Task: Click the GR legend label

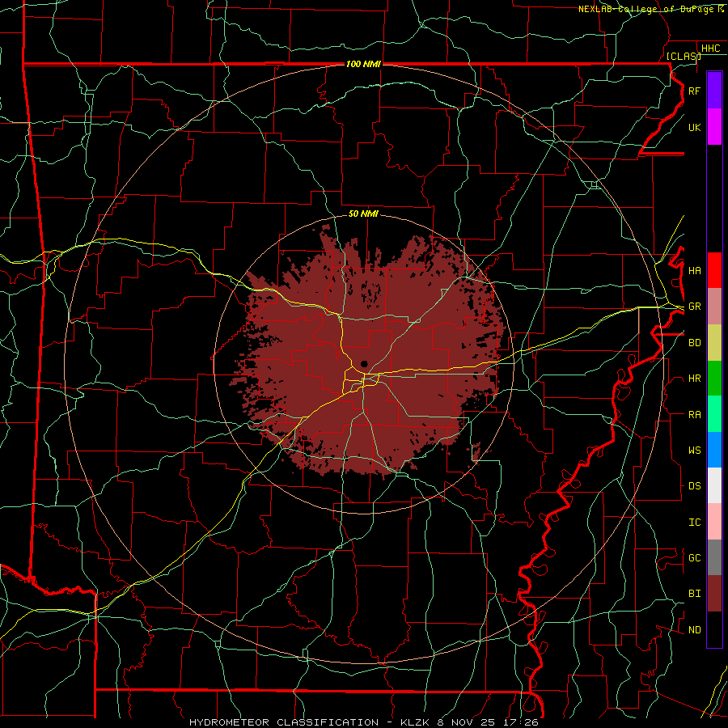Action: point(694,307)
